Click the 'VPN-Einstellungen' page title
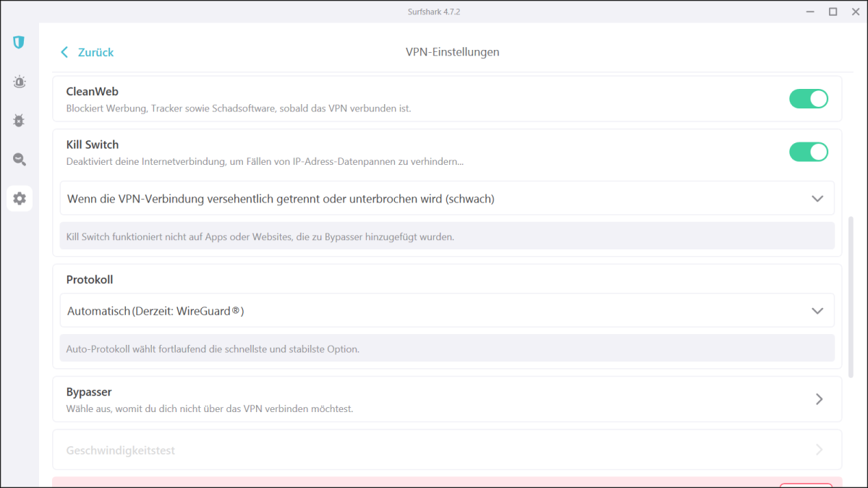 (x=453, y=52)
